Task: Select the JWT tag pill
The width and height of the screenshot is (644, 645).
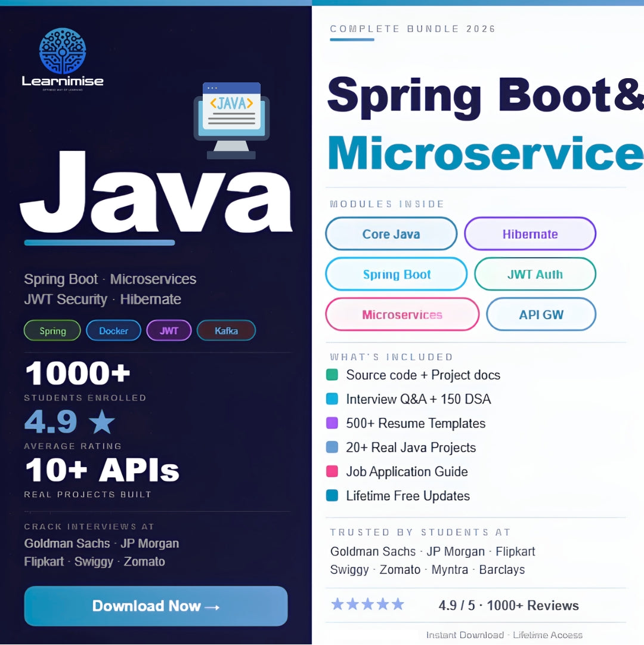Action: pyautogui.click(x=169, y=331)
